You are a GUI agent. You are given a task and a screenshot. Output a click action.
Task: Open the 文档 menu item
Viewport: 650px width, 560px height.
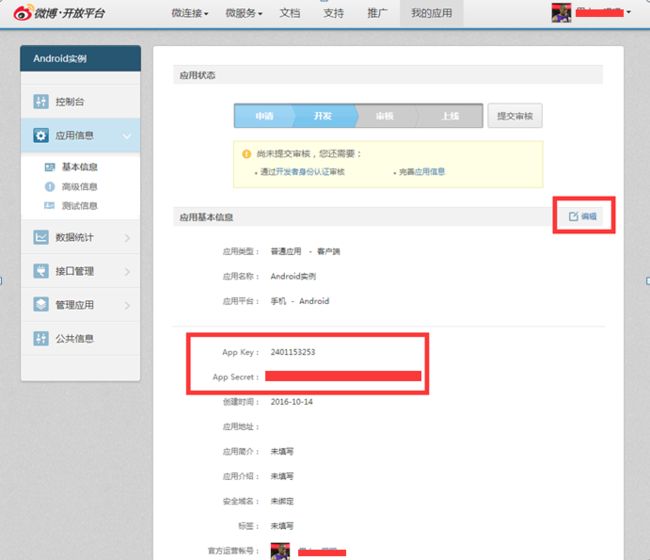(290, 13)
